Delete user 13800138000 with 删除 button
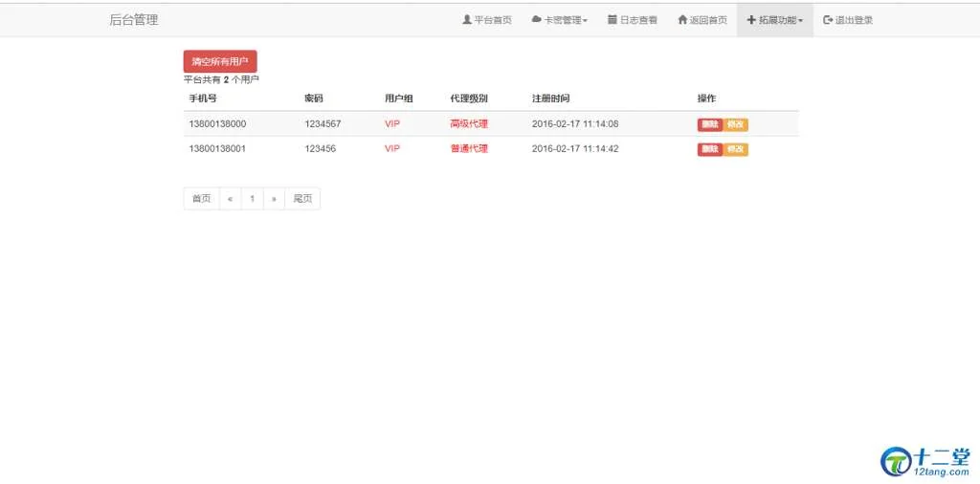This screenshot has width=980, height=484. 710,124
